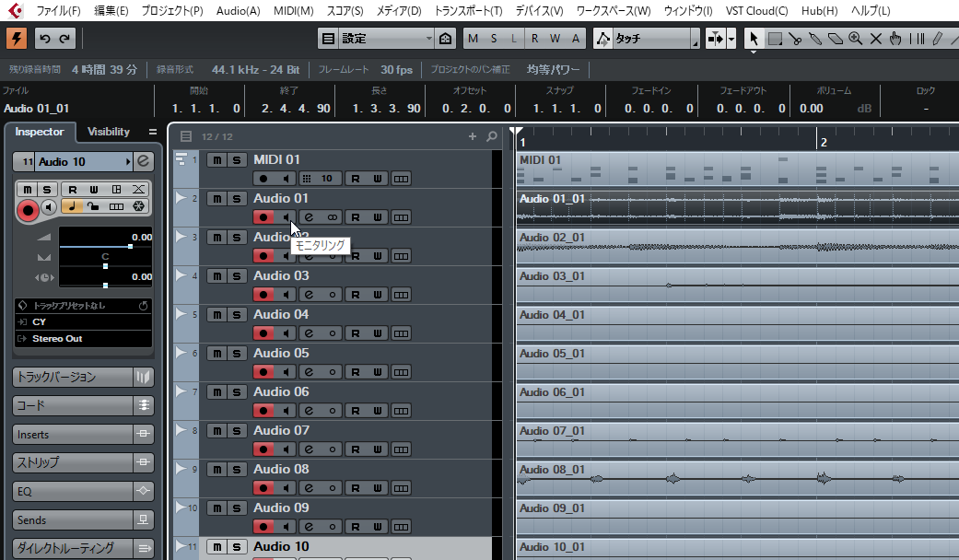This screenshot has height=560, width=959.
Task: Enable monitoring on Audio 01
Action: [x=287, y=217]
